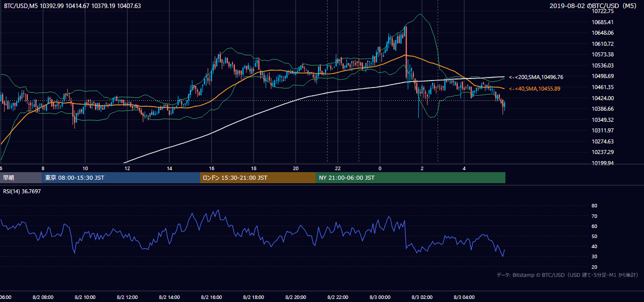Click price axis value 10311.97
This screenshot has width=644, height=302.
click(603, 130)
